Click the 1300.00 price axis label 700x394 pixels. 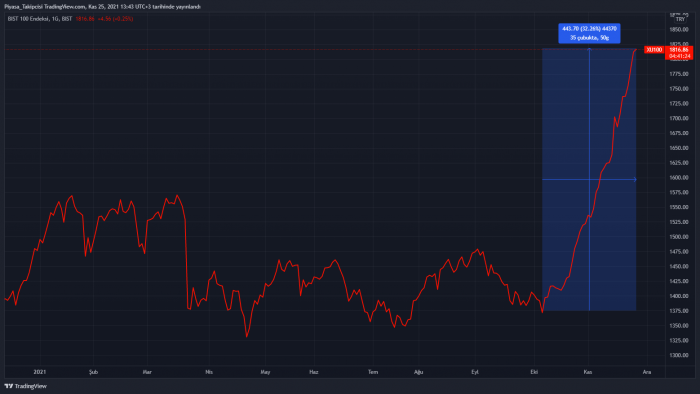(679, 355)
